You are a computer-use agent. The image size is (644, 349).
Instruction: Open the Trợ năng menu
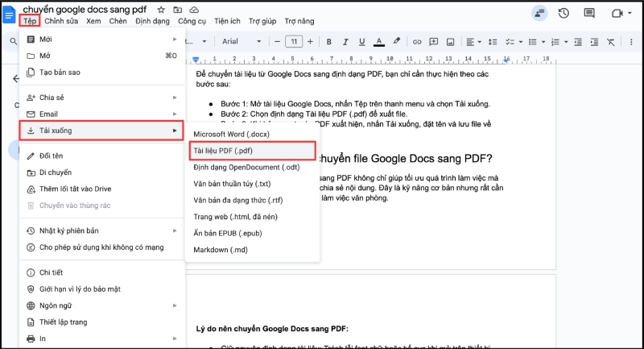pyautogui.click(x=299, y=21)
